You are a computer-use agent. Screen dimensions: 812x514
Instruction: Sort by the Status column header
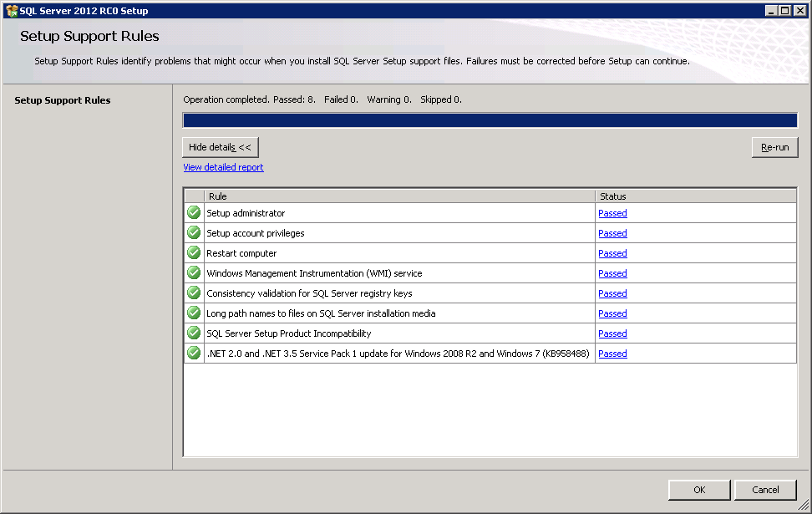click(x=695, y=196)
